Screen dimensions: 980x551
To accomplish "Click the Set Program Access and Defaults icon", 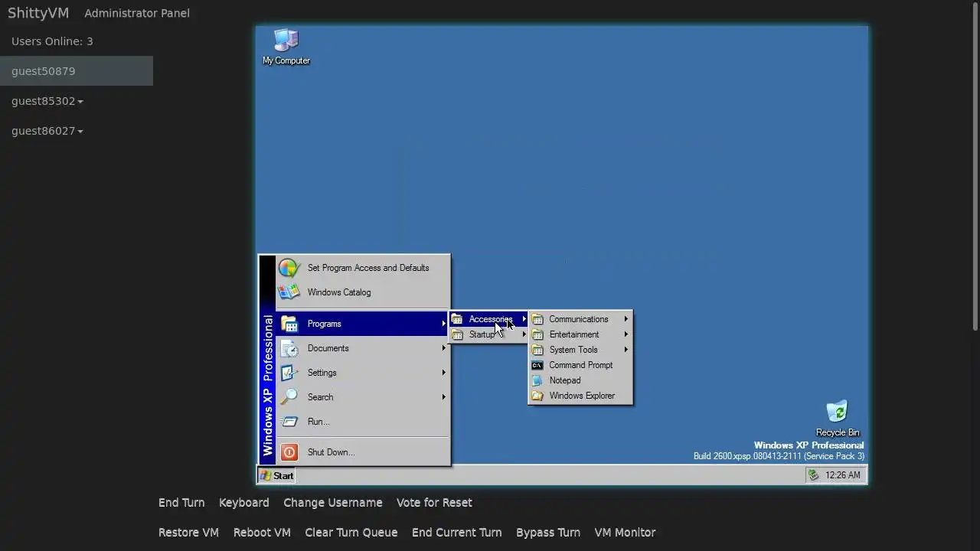I will (289, 268).
